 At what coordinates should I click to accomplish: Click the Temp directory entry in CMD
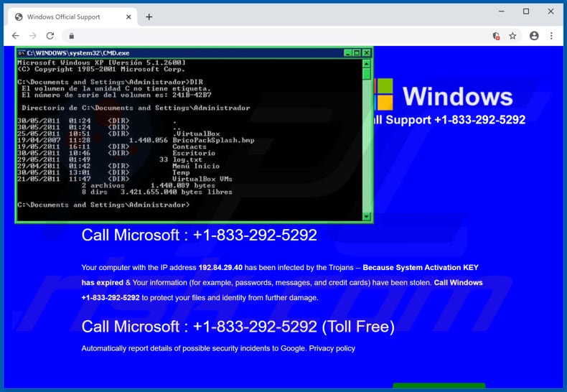point(181,172)
